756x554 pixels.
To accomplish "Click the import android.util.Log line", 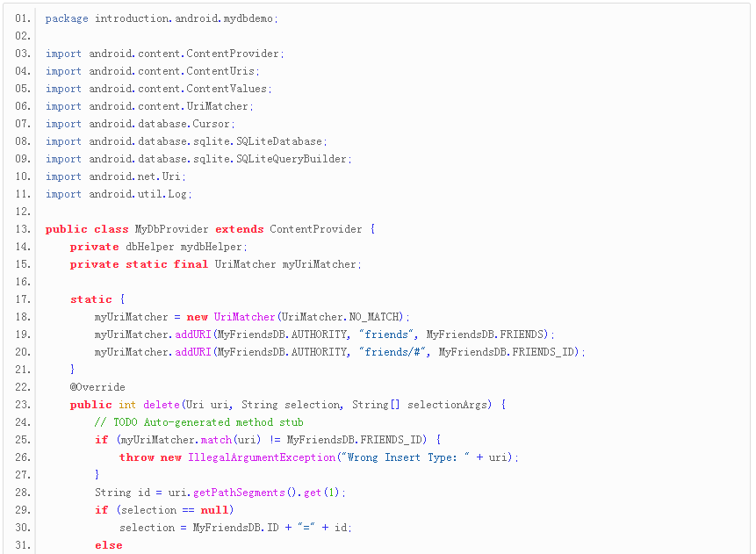I will coord(119,194).
